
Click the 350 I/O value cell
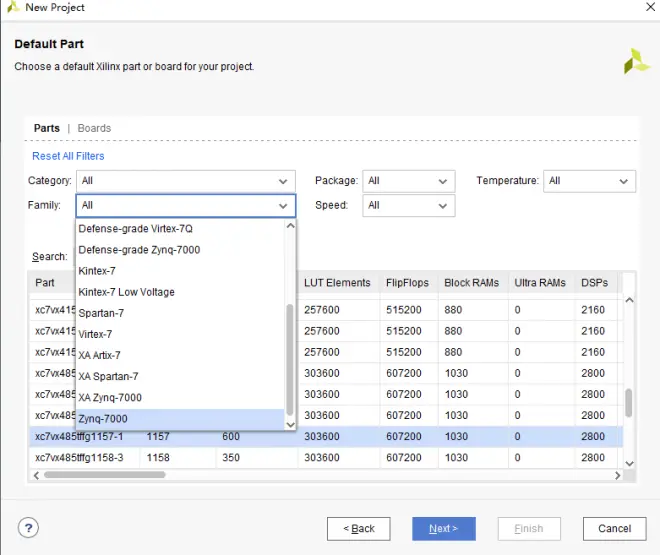click(x=257, y=457)
